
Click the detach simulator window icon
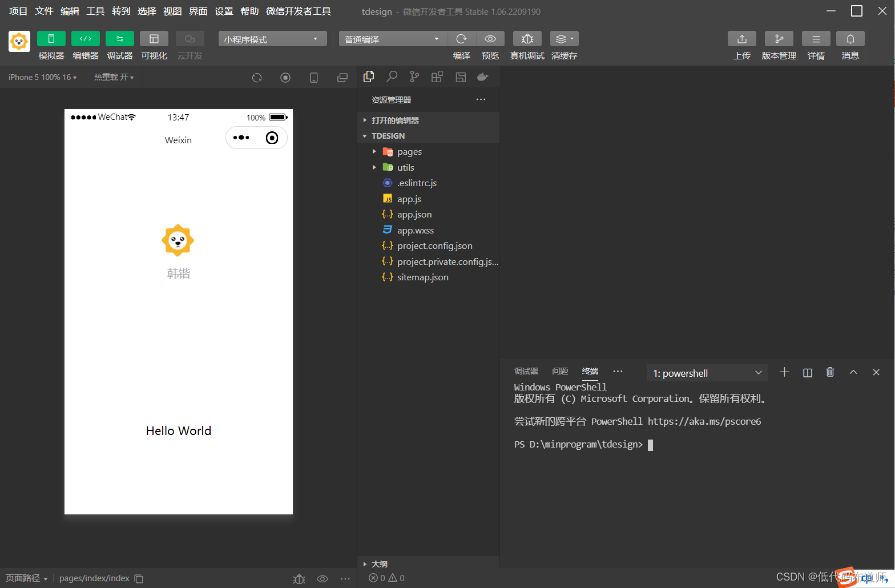click(x=342, y=78)
